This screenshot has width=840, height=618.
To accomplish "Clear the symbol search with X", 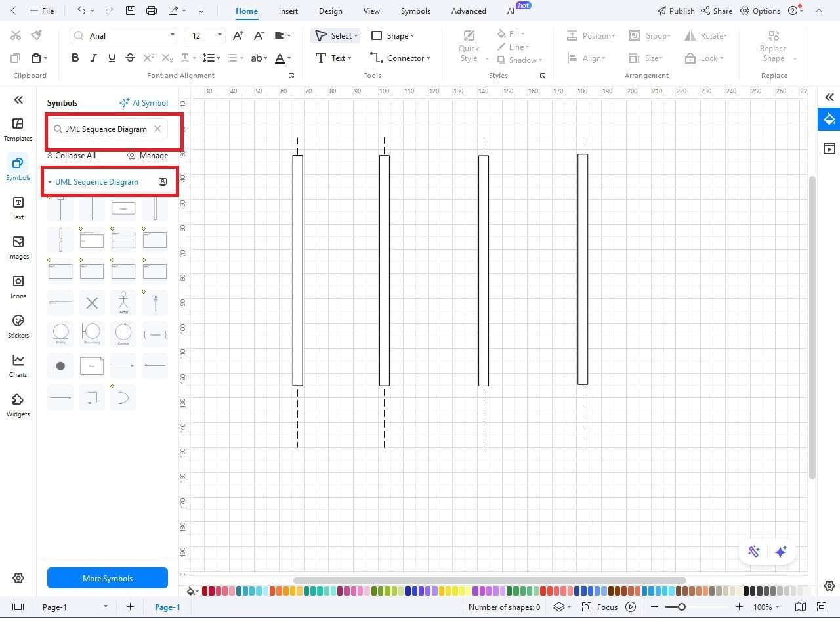I will [157, 129].
